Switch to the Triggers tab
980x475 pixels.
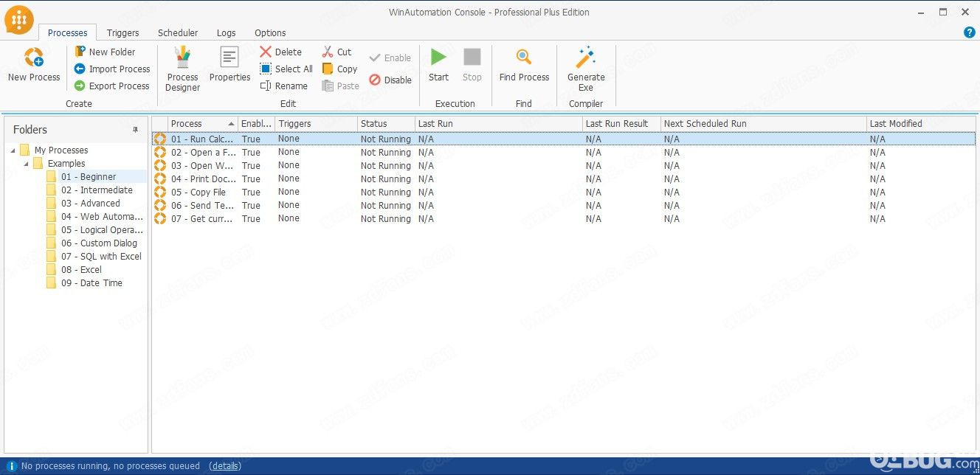coord(123,32)
